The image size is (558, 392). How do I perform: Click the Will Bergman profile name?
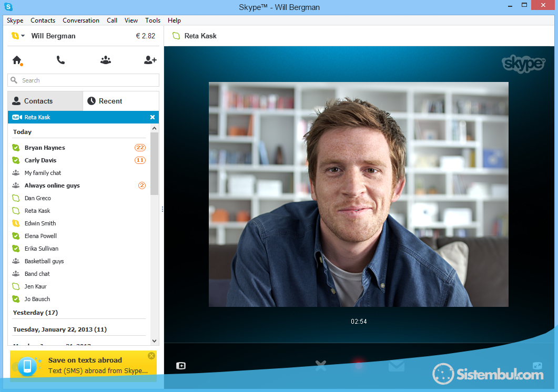coord(53,36)
